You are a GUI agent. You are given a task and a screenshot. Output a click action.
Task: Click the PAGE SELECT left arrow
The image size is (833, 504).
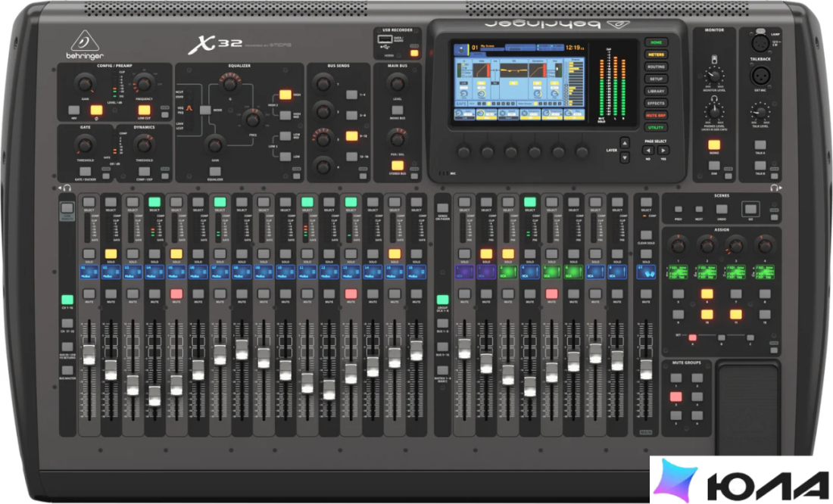648,151
